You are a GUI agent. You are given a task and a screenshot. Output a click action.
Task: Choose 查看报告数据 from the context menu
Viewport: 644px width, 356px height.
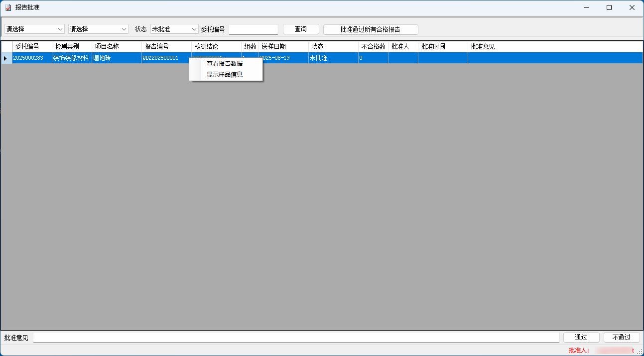tap(225, 64)
